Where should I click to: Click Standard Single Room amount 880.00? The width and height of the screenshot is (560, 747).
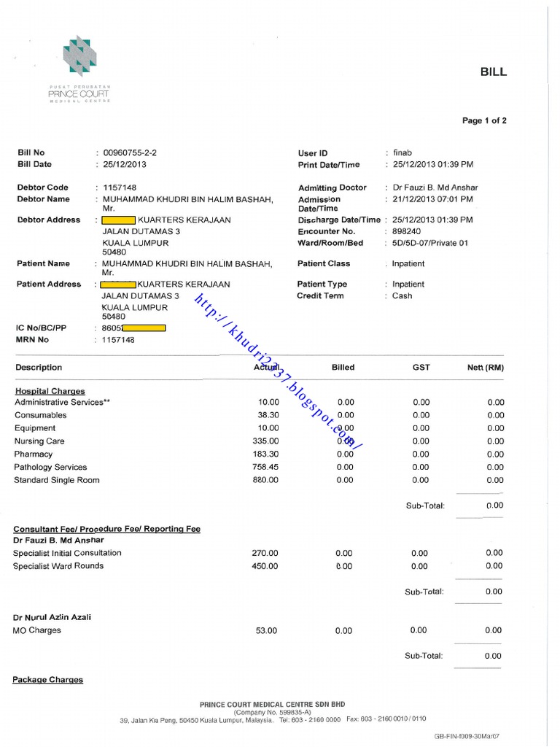[265, 480]
